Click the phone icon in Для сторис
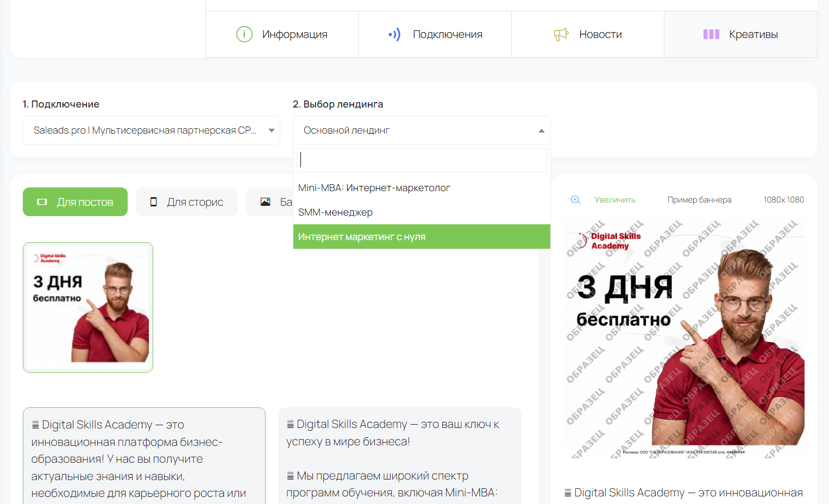 pos(154,202)
